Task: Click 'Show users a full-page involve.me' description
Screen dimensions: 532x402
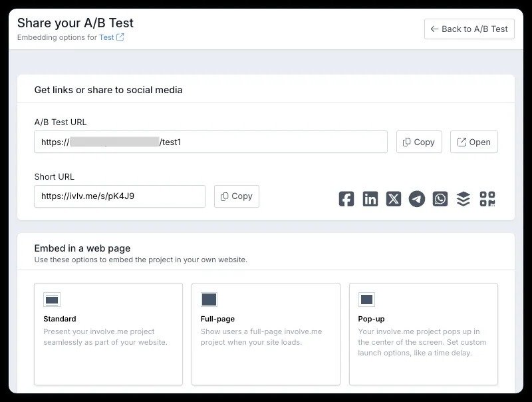Action: (x=261, y=337)
